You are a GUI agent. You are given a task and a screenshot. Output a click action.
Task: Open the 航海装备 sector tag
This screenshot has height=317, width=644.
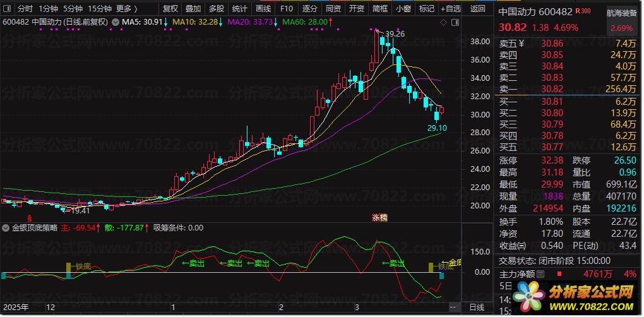pyautogui.click(x=623, y=13)
